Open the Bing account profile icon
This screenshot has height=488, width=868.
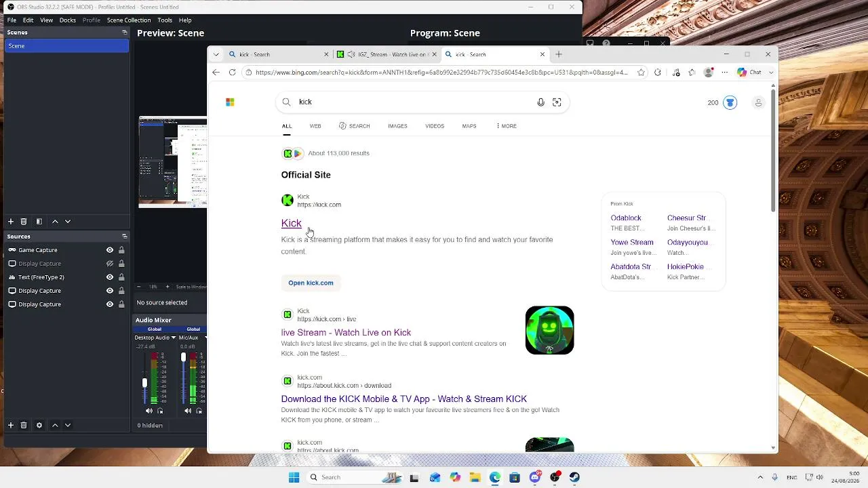pos(759,103)
